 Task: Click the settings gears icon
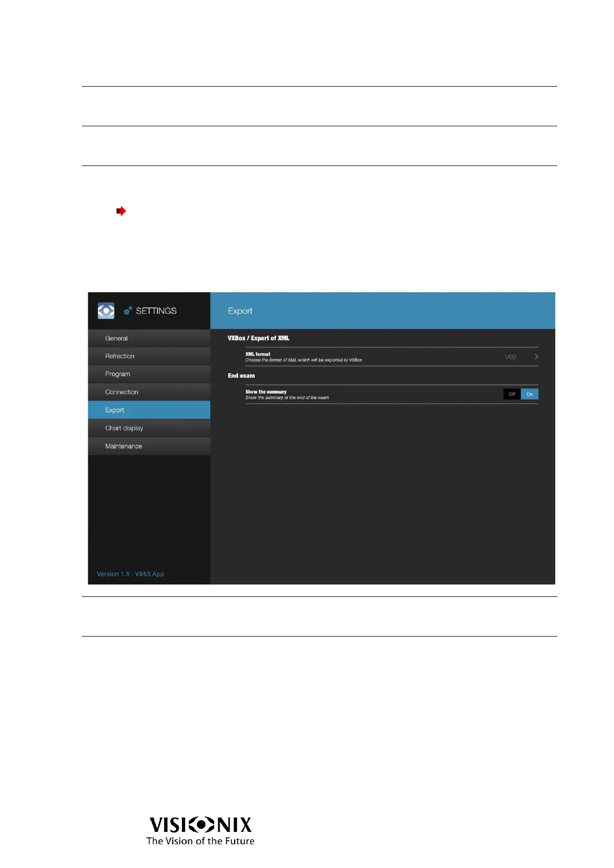[127, 311]
